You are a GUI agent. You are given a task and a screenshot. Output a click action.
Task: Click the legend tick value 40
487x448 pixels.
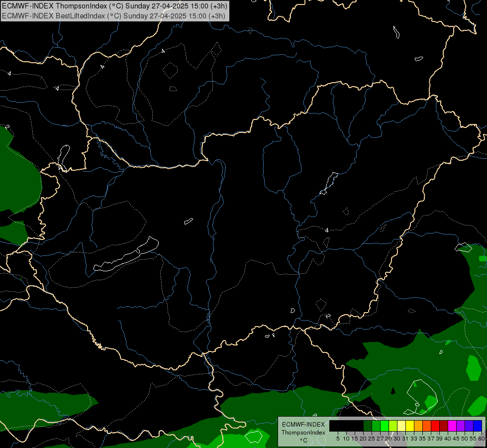click(x=448, y=439)
